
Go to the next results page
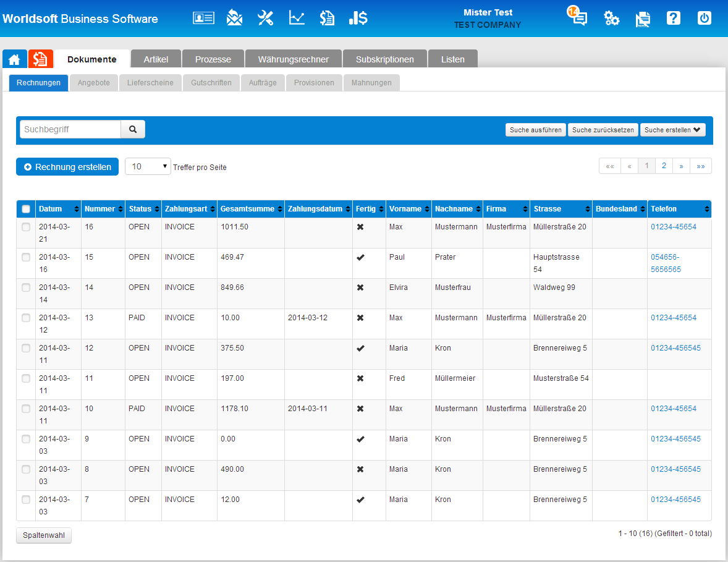(x=681, y=166)
